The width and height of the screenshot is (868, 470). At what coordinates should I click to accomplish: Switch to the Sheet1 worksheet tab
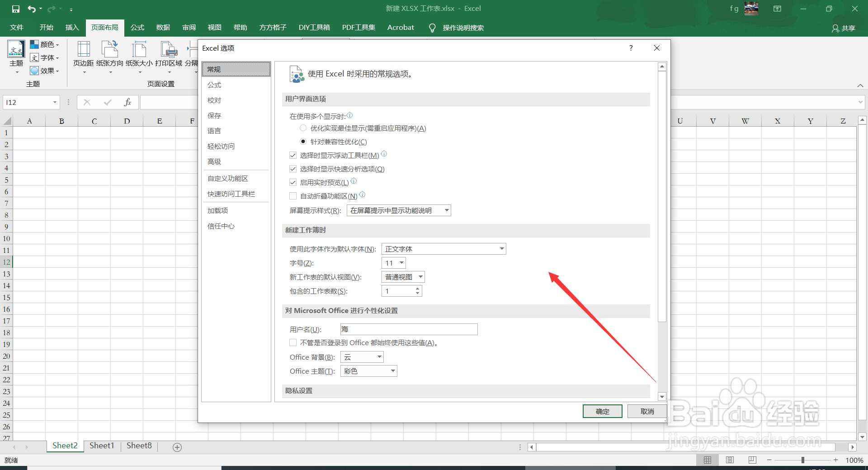click(102, 446)
